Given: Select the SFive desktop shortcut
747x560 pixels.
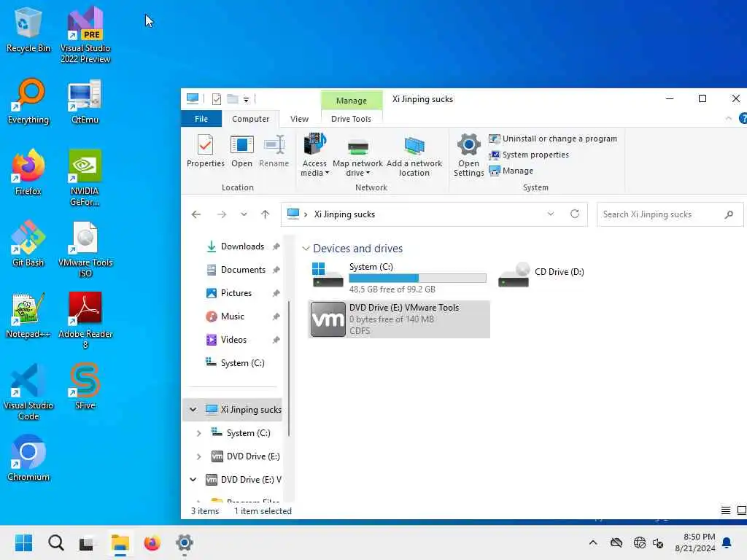Looking at the screenshot, I should click(x=85, y=386).
